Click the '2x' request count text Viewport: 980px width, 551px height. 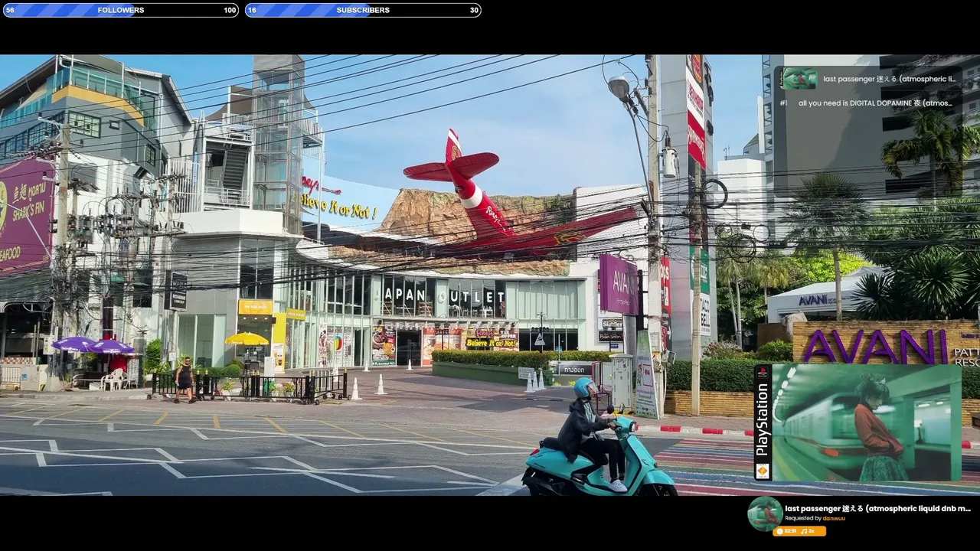click(812, 531)
